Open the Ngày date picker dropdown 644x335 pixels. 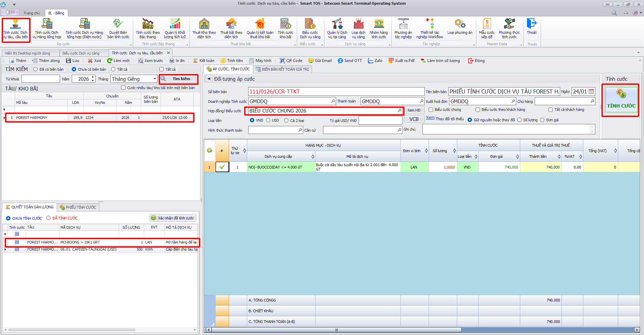point(591,91)
